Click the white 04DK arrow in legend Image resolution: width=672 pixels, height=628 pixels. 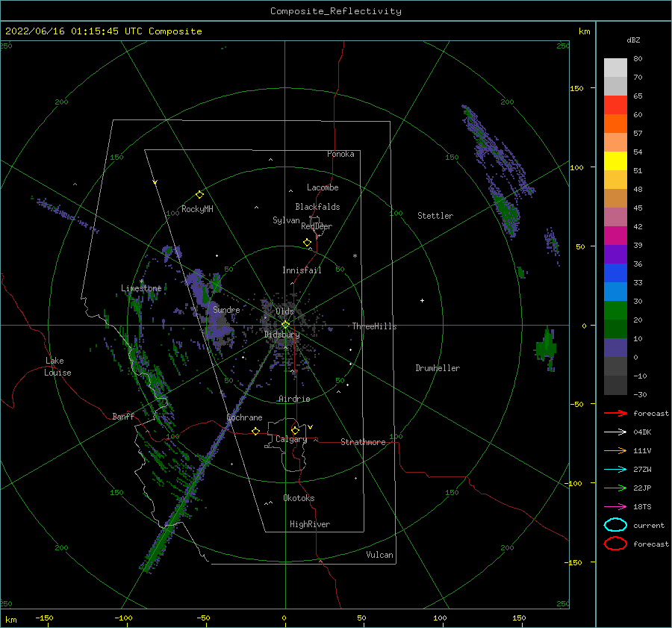[x=615, y=432]
